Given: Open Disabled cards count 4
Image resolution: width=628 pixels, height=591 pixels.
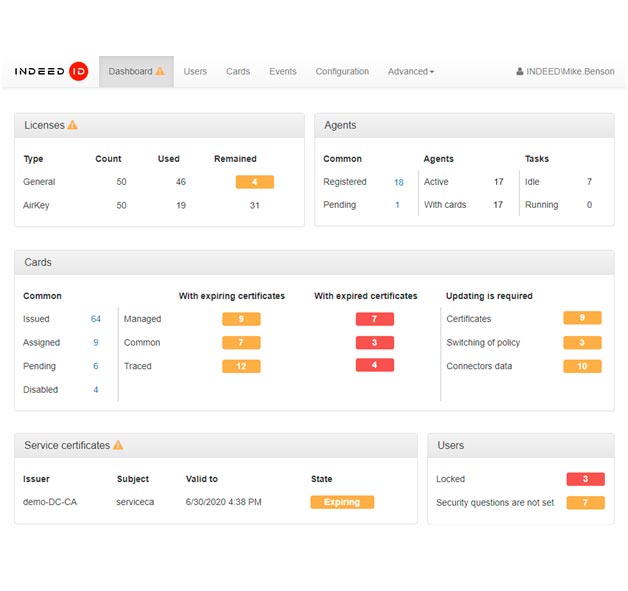Looking at the screenshot, I should [96, 390].
